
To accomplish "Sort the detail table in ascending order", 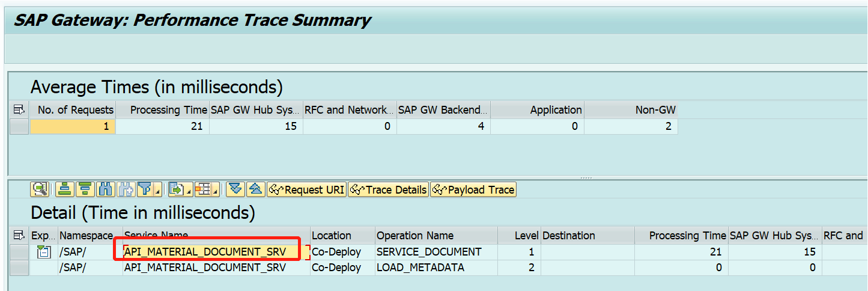I will click(64, 189).
